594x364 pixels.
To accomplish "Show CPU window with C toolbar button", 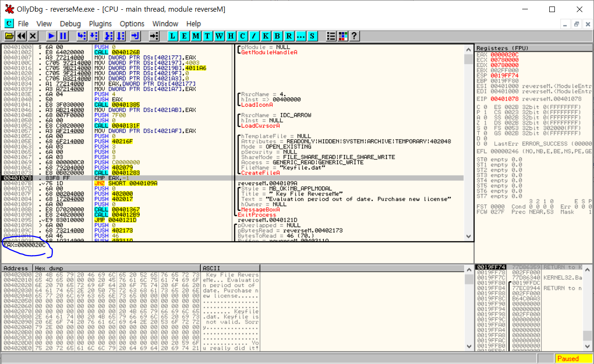I will tap(243, 36).
